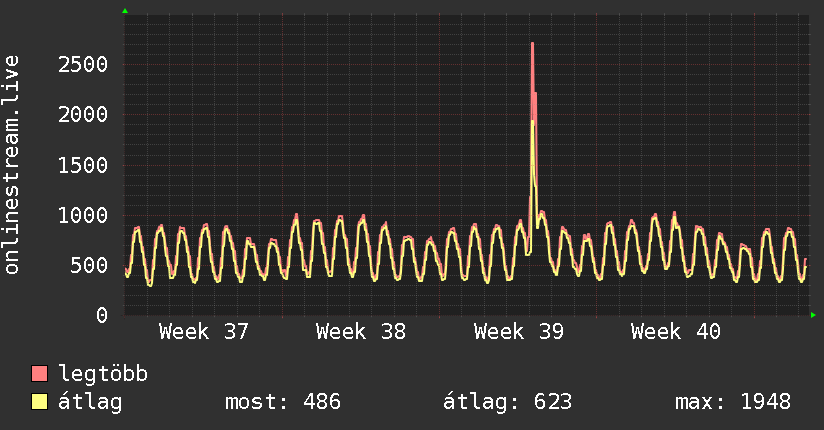Click the tall spike peak in Week 39

point(532,45)
